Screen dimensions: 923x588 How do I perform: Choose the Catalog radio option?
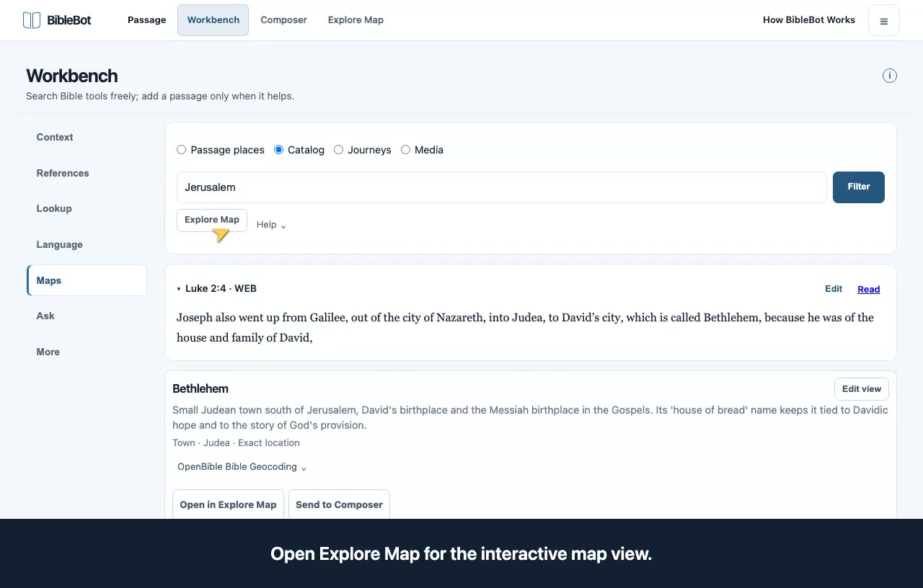pyautogui.click(x=279, y=150)
